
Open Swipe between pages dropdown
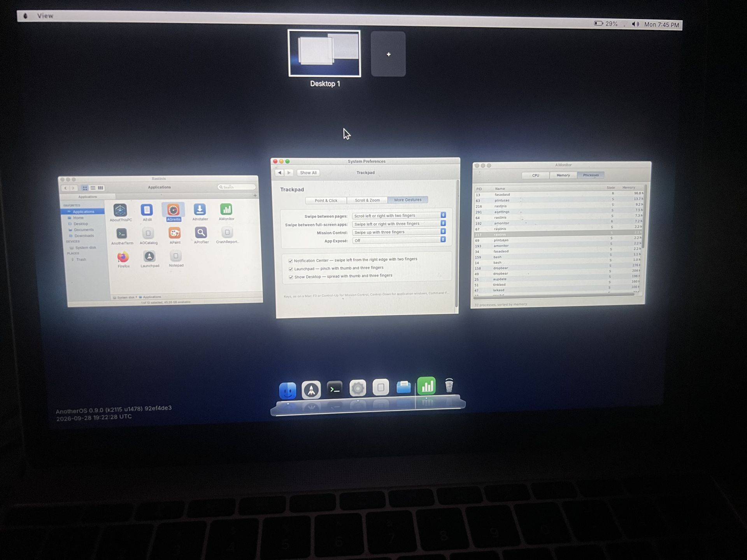pyautogui.click(x=399, y=215)
